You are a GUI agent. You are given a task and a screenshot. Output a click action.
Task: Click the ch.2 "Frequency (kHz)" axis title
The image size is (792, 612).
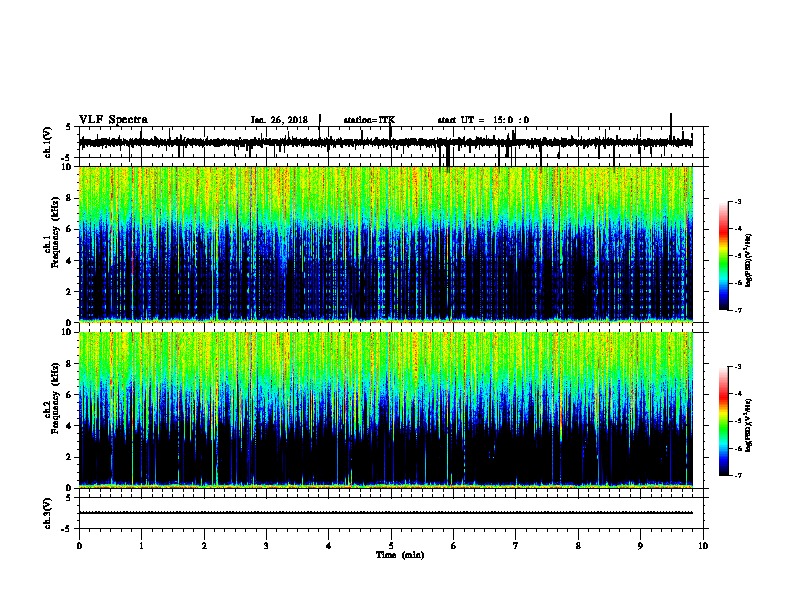click(55, 398)
